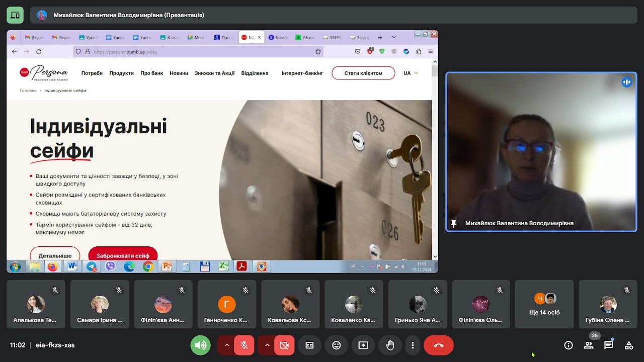Screen dimensions: 644x362
Task: Click the blue audio indicator on speaker tile
Action: (627, 82)
